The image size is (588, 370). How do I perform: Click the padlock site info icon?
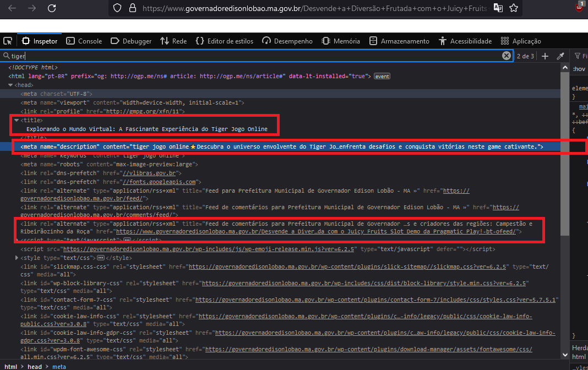(x=132, y=8)
